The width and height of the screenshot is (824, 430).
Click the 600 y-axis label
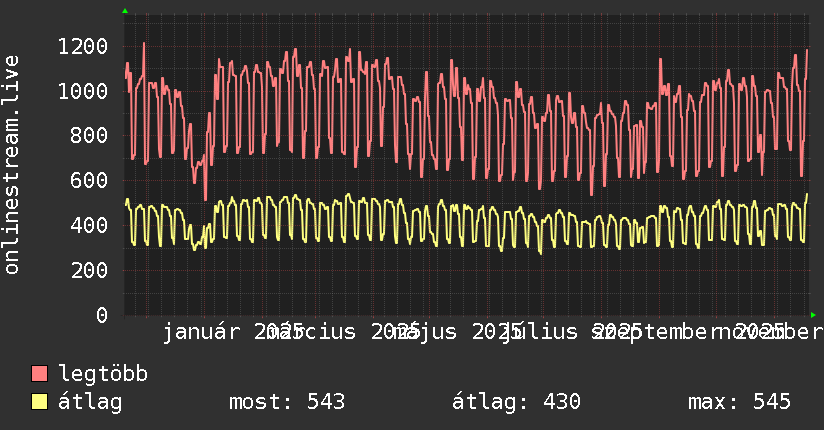[89, 181]
